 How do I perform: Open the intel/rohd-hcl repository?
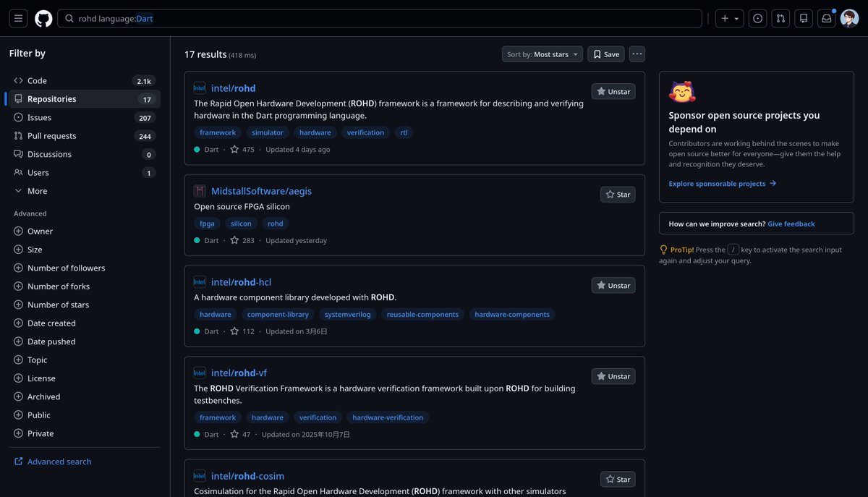(241, 282)
